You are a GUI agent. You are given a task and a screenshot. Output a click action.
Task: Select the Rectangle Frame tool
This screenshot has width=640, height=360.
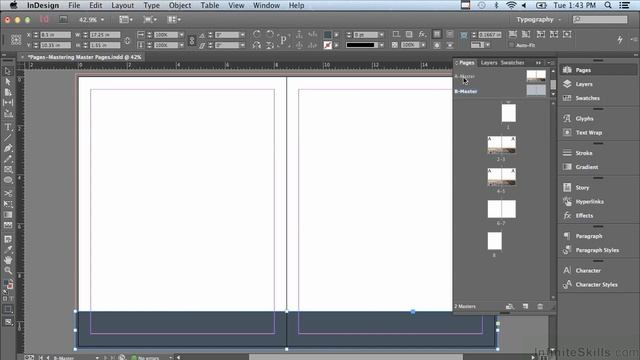click(8, 169)
